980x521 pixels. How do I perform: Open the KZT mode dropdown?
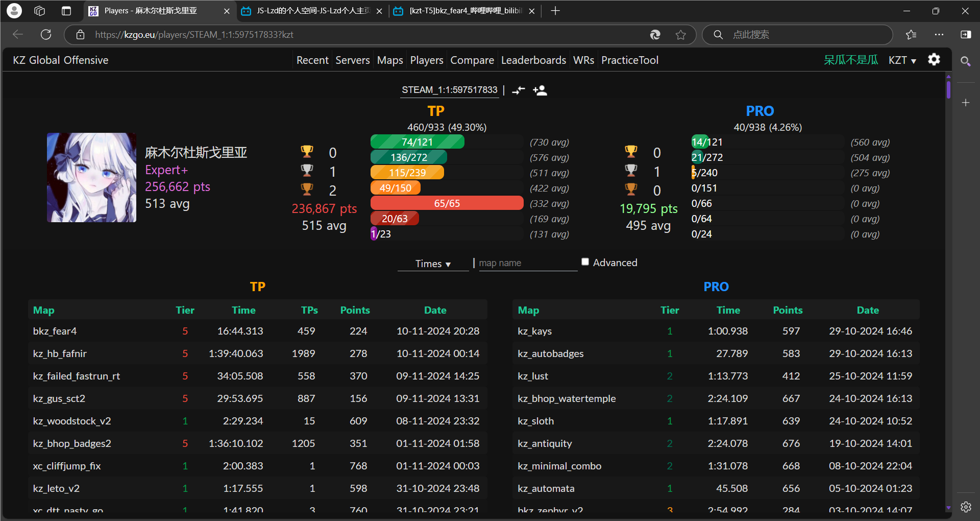902,60
